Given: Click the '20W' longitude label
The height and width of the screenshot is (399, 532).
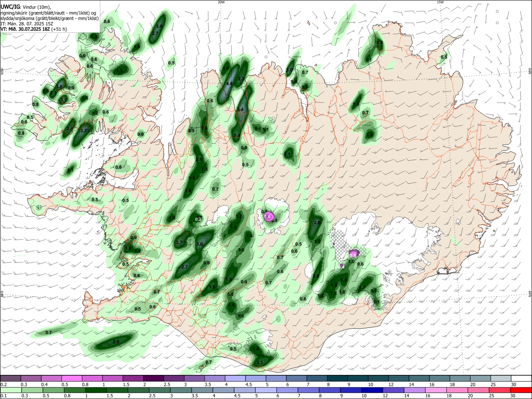Looking at the screenshot, I should pos(221,2).
